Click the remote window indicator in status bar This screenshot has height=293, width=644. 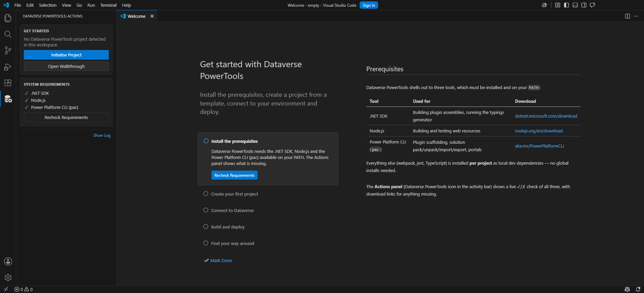pyautogui.click(x=6, y=289)
